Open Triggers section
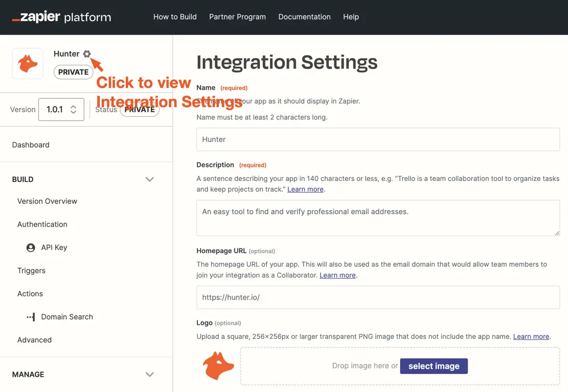Image resolution: width=568 pixels, height=392 pixels. [32, 271]
